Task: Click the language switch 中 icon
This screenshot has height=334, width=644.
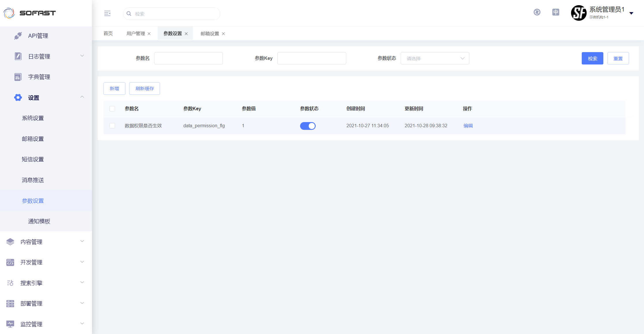Action: click(556, 12)
